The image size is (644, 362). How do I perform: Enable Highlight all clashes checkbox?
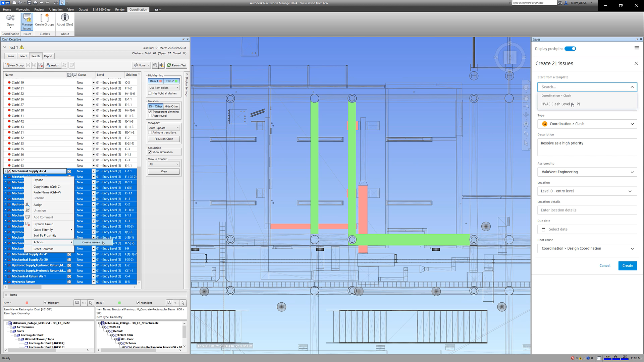tap(150, 94)
